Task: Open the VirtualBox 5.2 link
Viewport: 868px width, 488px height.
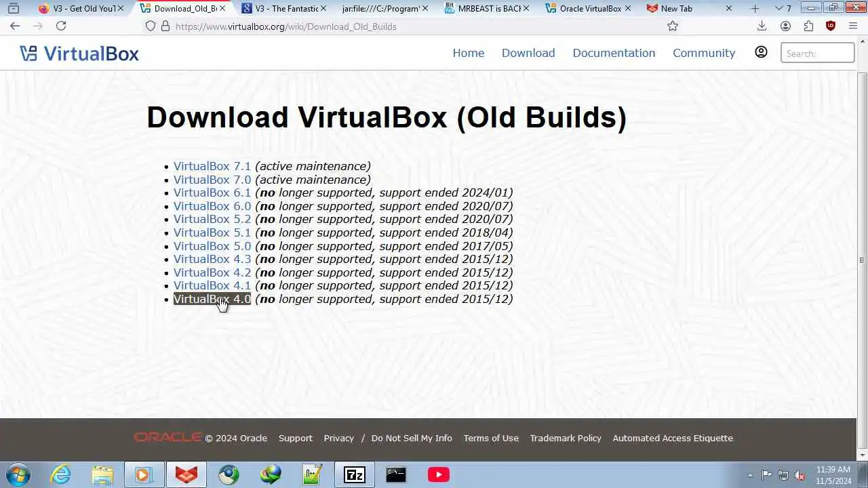Action: pos(212,219)
